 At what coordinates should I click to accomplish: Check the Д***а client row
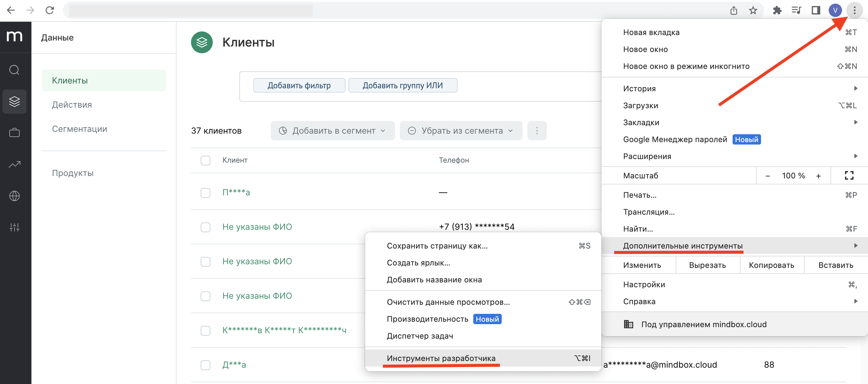coord(205,365)
